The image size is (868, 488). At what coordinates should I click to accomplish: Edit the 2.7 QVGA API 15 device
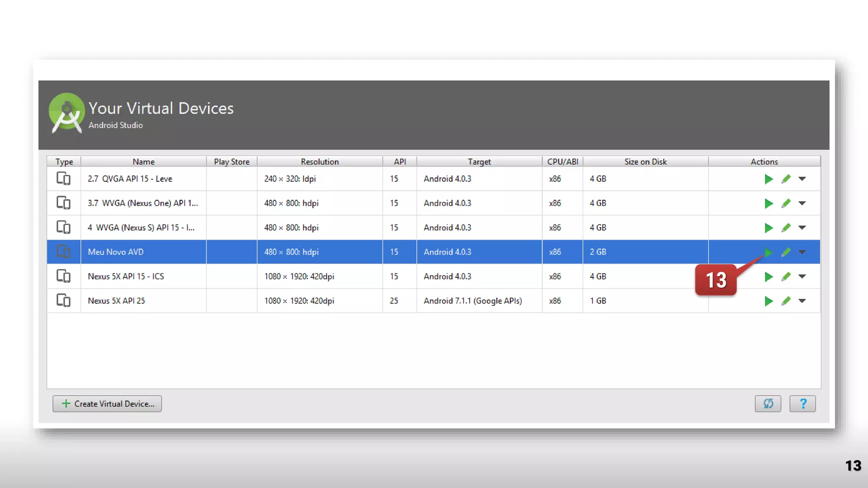(x=786, y=179)
